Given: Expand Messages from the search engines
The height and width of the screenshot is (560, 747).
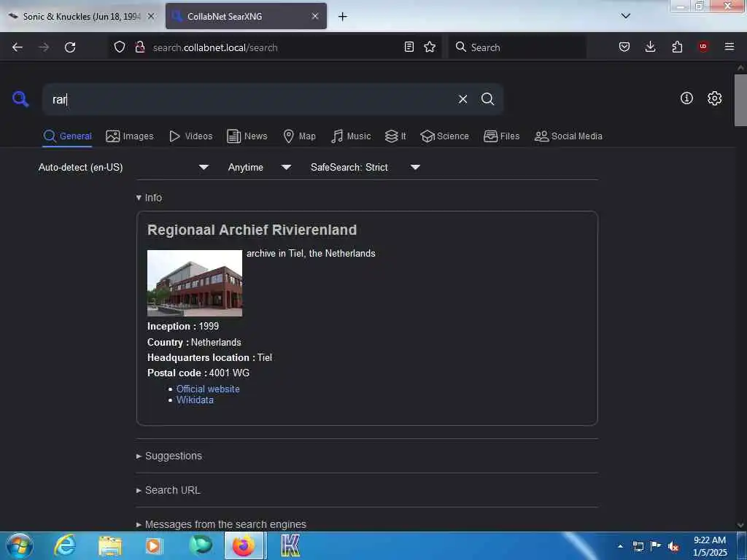Looking at the screenshot, I should click(x=221, y=524).
